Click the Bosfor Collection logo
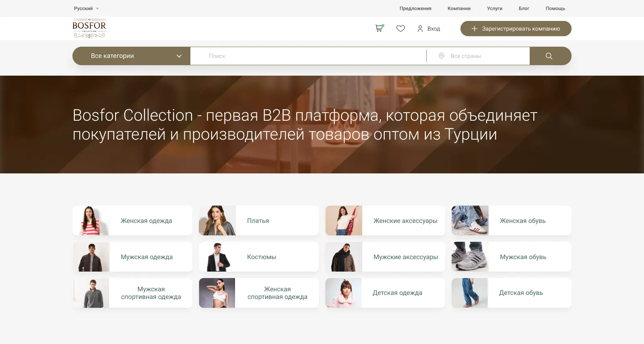The height and width of the screenshot is (344, 644). click(89, 29)
